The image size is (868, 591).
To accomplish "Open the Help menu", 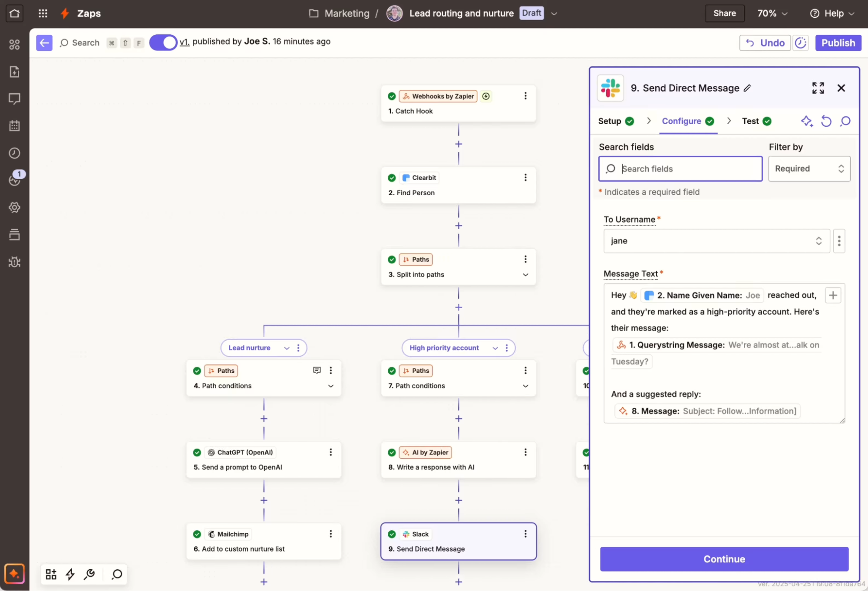I will pos(831,13).
